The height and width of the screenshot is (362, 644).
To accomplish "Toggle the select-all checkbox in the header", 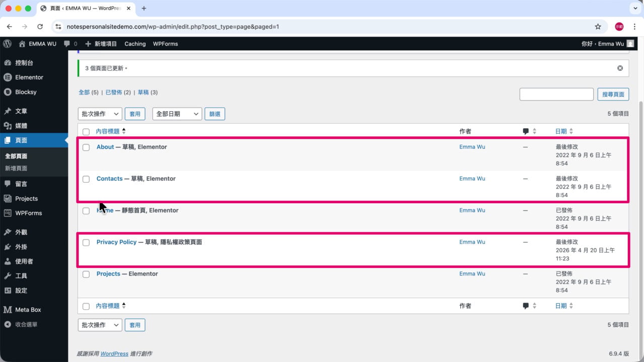I will click(86, 132).
